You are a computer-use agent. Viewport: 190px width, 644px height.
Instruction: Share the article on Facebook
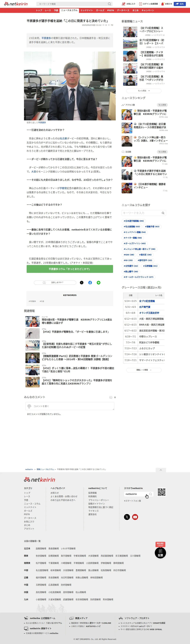click(x=90, y=282)
